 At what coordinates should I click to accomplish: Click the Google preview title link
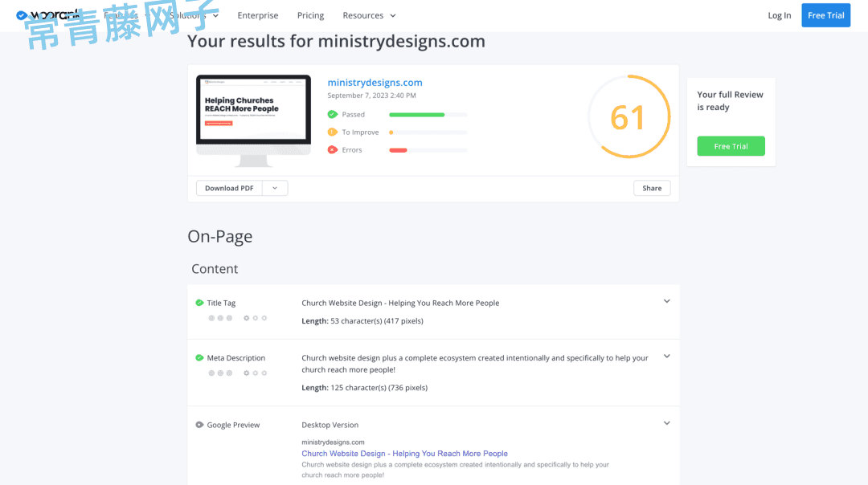pos(404,454)
